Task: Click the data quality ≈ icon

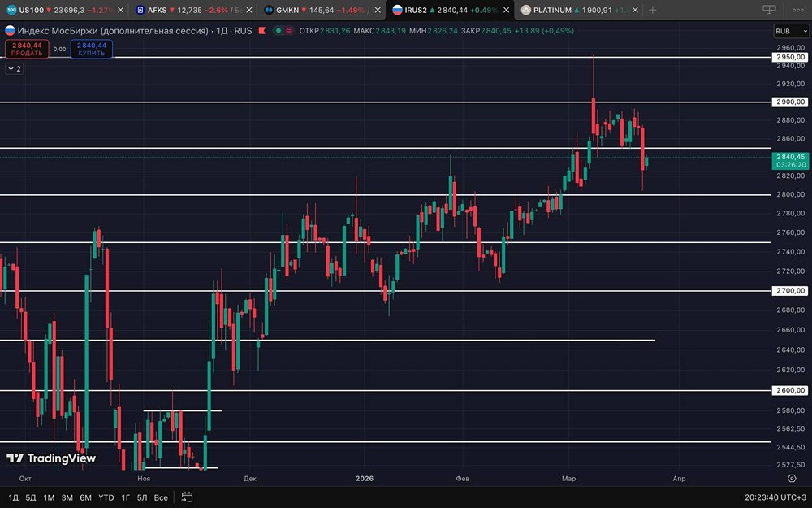Action: point(289,30)
